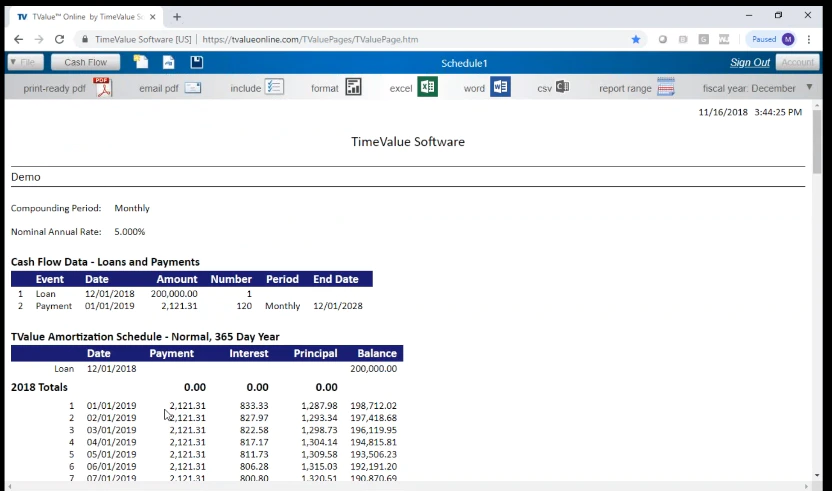The image size is (832, 491).
Task: Go back to the previous page
Action: [x=19, y=39]
